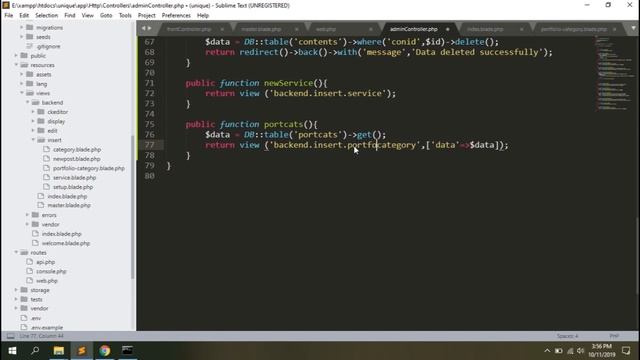
Task: Click the tests folder icon
Action: pos(24,299)
